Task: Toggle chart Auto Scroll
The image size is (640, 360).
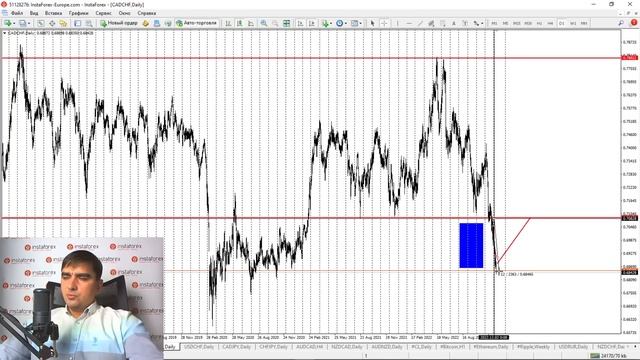Action: point(300,23)
